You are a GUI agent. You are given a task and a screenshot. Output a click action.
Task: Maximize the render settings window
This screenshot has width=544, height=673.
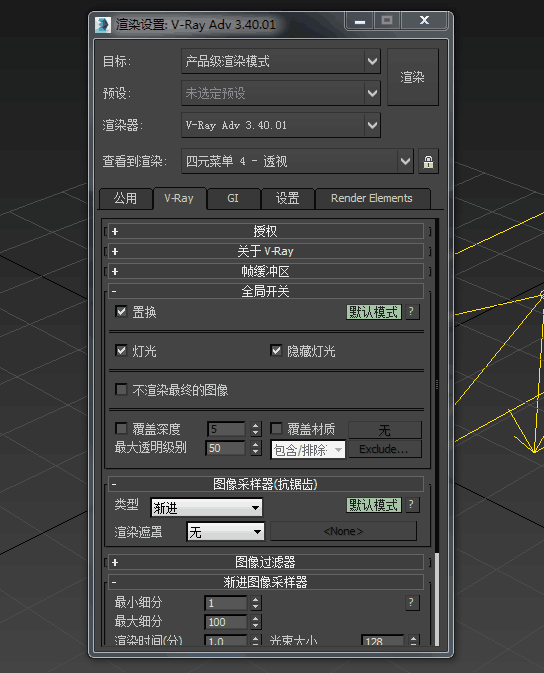[x=387, y=20]
